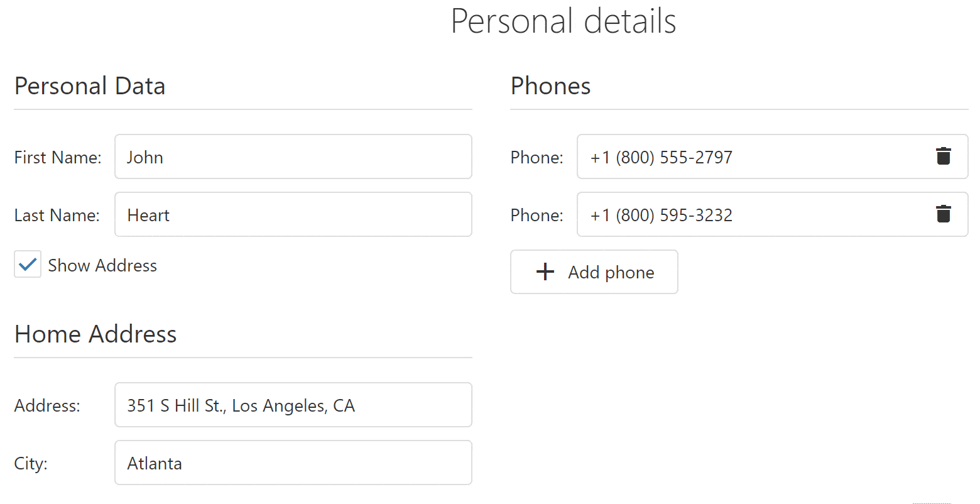
Task: Click the plus icon on Add phone
Action: (x=545, y=272)
